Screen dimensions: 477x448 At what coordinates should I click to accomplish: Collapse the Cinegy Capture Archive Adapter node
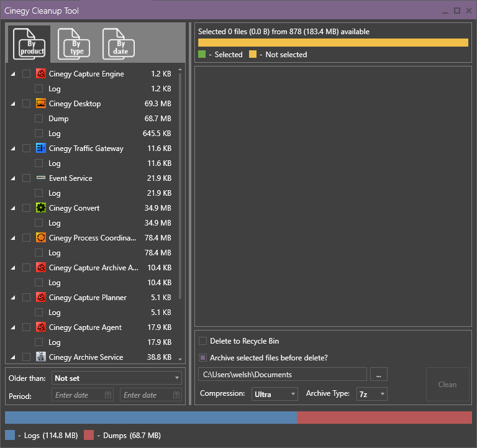(x=13, y=268)
